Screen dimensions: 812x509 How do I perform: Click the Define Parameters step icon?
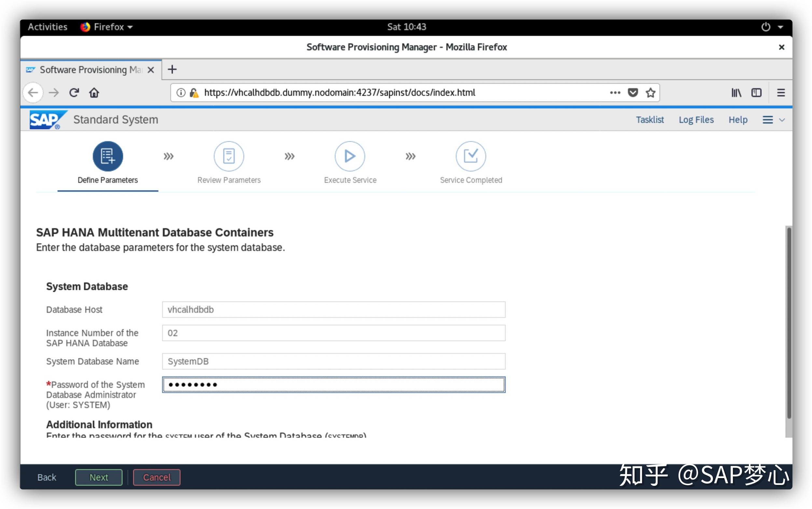coord(107,155)
